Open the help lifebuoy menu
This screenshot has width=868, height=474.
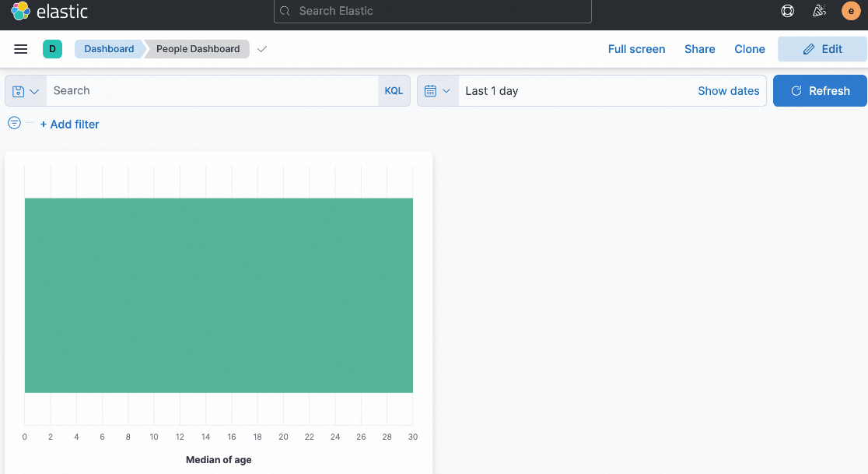[x=787, y=11]
